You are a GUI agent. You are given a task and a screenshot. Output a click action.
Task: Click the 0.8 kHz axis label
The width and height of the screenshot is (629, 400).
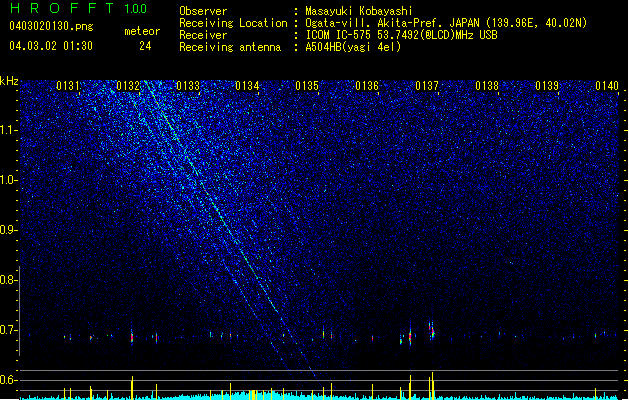coord(8,280)
